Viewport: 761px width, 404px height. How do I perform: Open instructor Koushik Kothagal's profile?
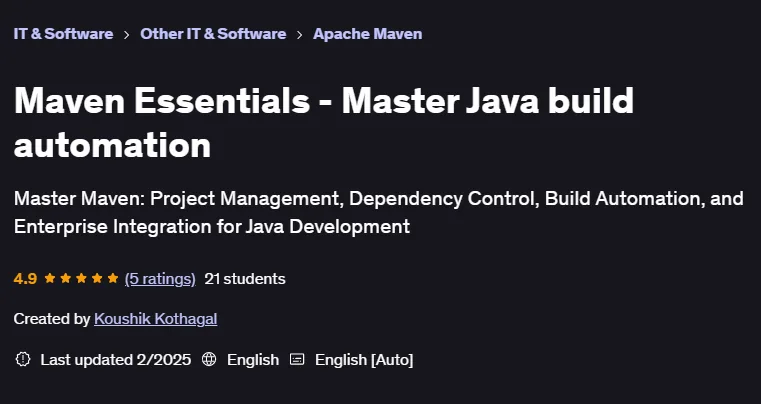(x=155, y=319)
